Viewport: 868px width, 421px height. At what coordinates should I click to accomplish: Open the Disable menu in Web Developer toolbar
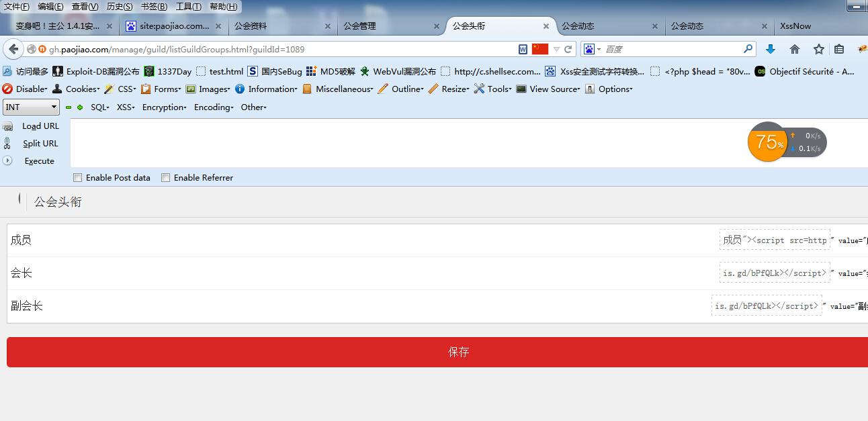[25, 89]
